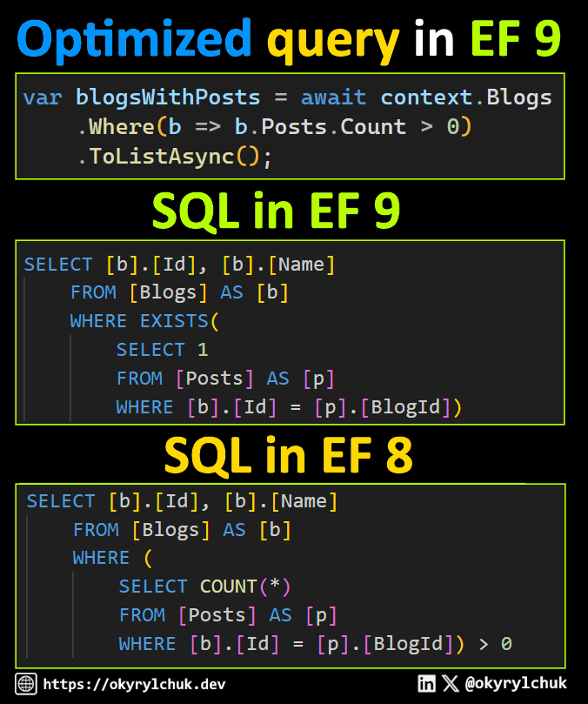Click the .ToListAsync() method call
The image size is (588, 704).
(x=174, y=157)
